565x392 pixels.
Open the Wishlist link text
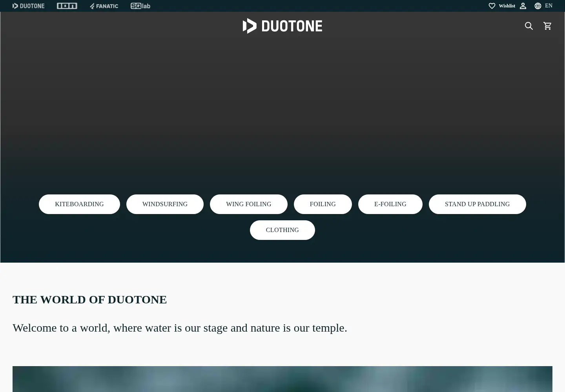(x=507, y=6)
